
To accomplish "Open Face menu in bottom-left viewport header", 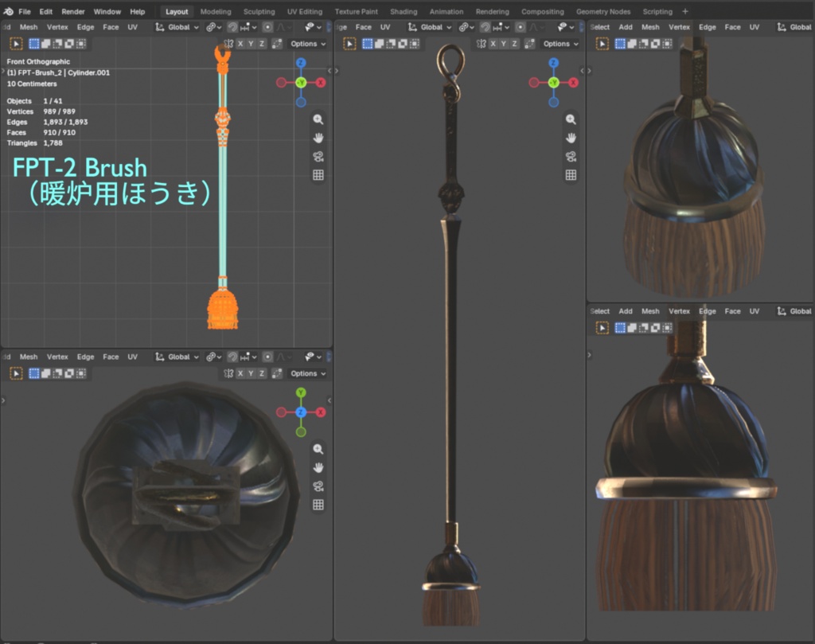I will pyautogui.click(x=111, y=357).
